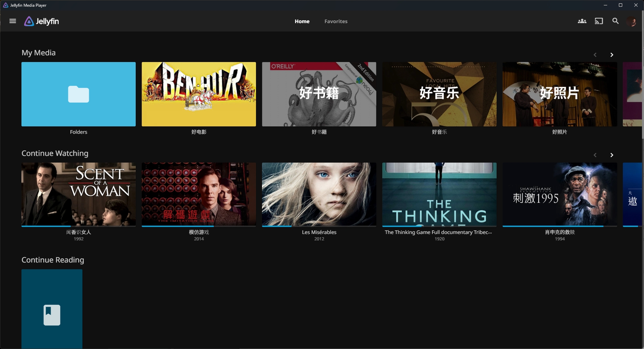
Task: Click the Cast to device icon
Action: pyautogui.click(x=599, y=21)
